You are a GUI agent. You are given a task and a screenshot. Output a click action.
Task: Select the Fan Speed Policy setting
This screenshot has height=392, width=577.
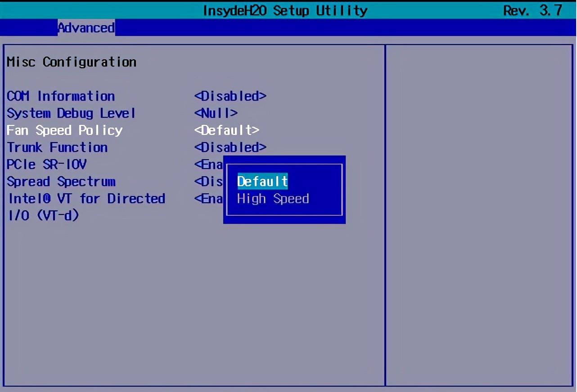[x=64, y=130]
